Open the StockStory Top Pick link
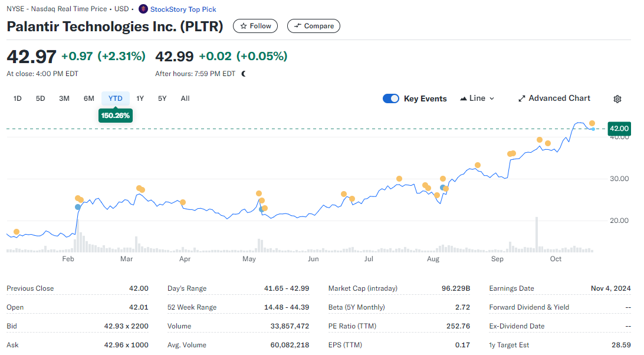This screenshot has width=644, height=355. 183,9
